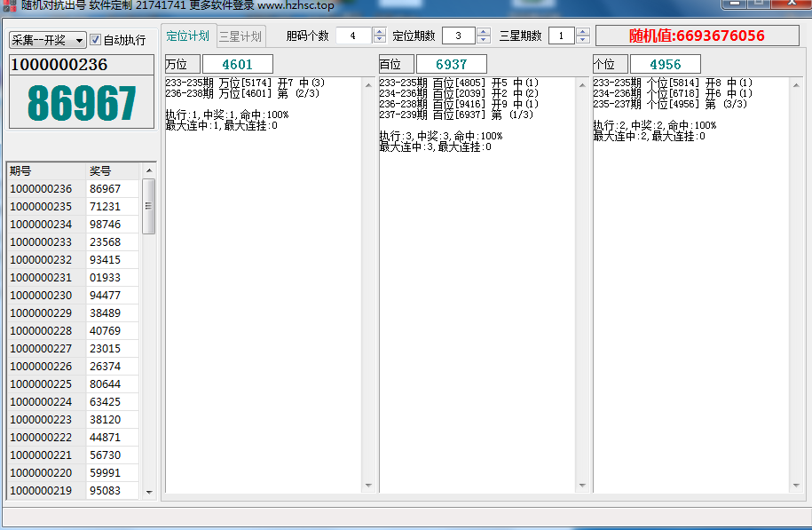The image size is (812, 530).
Task: Click the issue list scroll-up arrow
Action: [149, 170]
